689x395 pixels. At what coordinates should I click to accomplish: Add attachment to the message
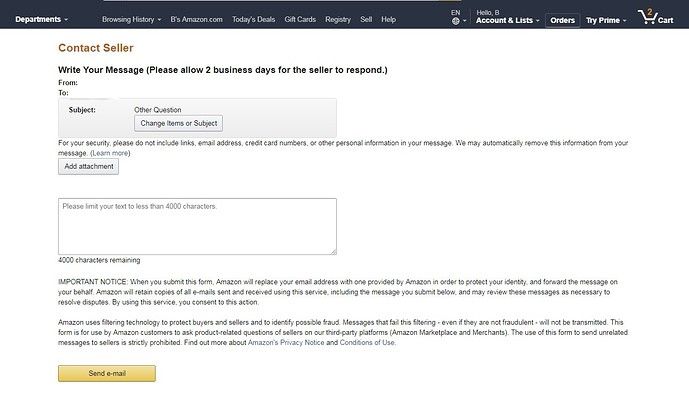coord(88,167)
